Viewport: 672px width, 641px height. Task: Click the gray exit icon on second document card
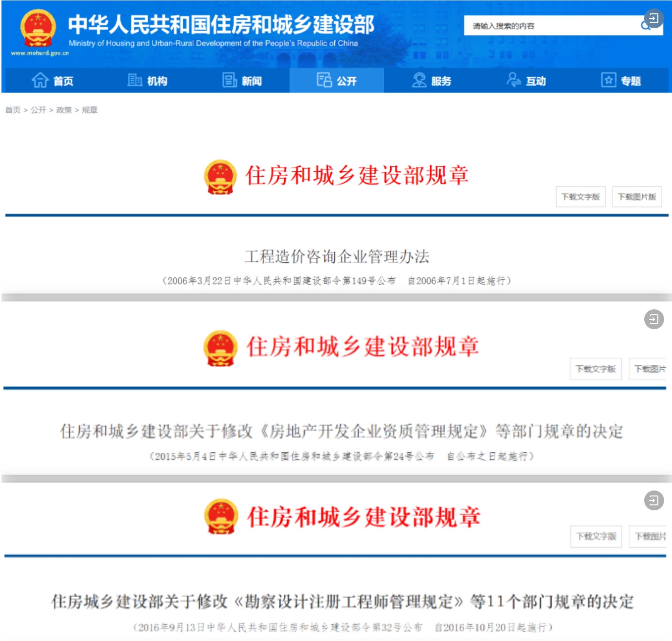[x=654, y=319]
